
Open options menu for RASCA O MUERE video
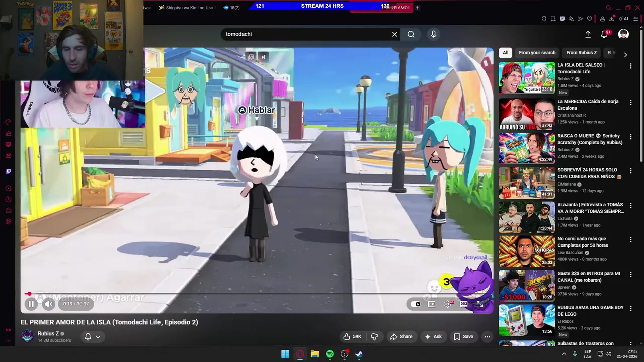point(631,137)
